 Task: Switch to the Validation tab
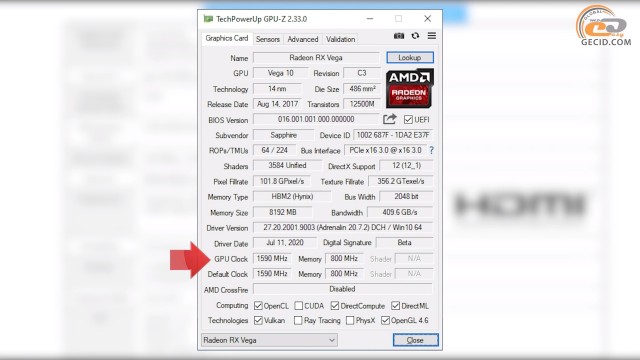click(340, 39)
